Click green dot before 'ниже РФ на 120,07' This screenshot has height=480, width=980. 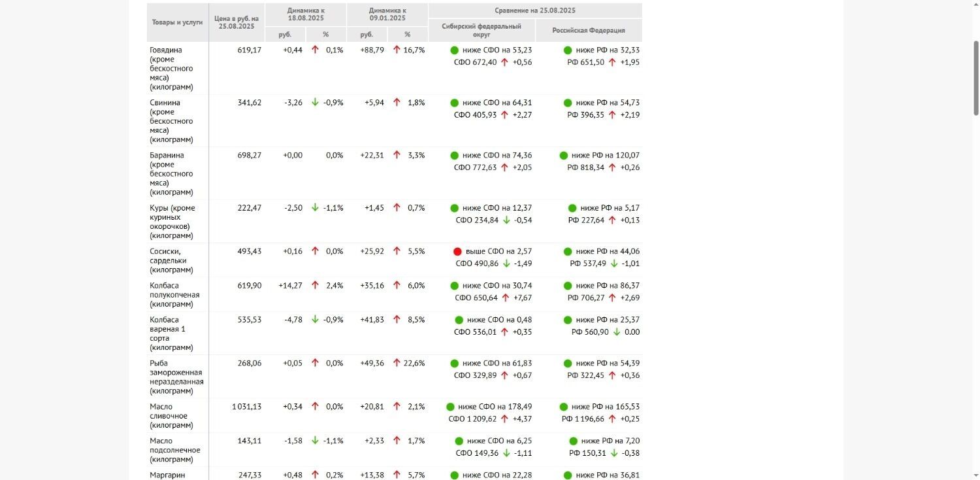[x=564, y=156]
